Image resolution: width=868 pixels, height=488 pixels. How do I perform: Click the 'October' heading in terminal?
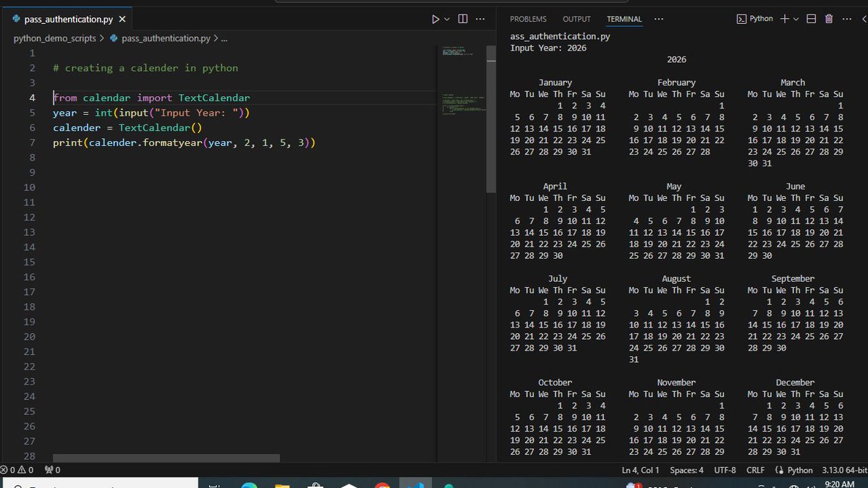click(556, 382)
